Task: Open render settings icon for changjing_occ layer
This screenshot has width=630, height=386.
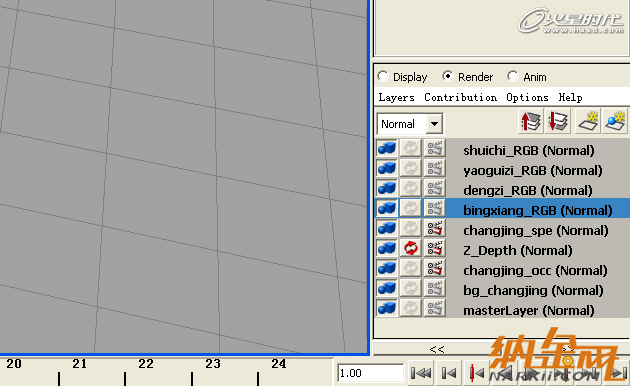Action: coord(435,268)
